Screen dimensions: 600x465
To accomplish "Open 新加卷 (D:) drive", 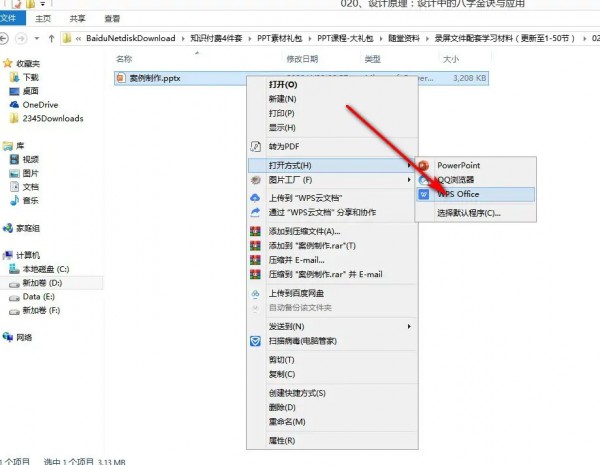I will click(42, 283).
